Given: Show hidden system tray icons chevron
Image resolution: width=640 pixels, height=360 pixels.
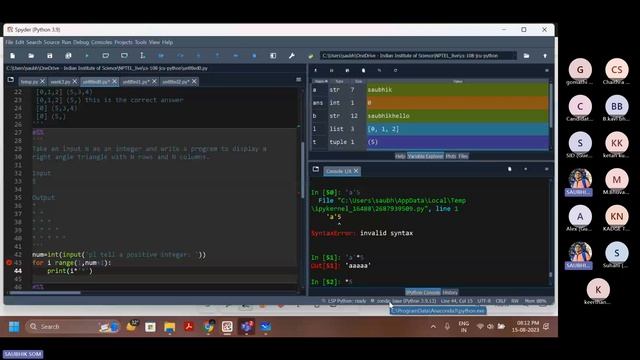Looking at the screenshot, I should [433, 327].
